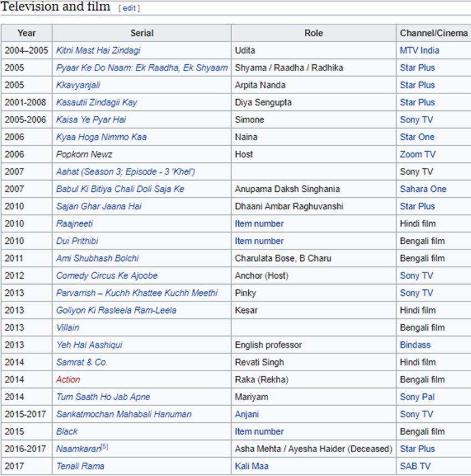Open the SAB TV channel link
The height and width of the screenshot is (476, 471).
point(415,466)
